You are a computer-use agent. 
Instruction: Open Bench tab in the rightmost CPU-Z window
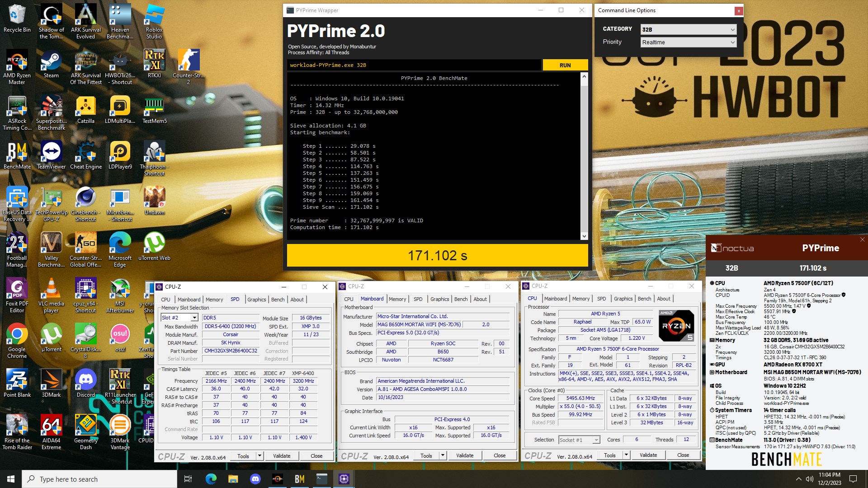644,299
